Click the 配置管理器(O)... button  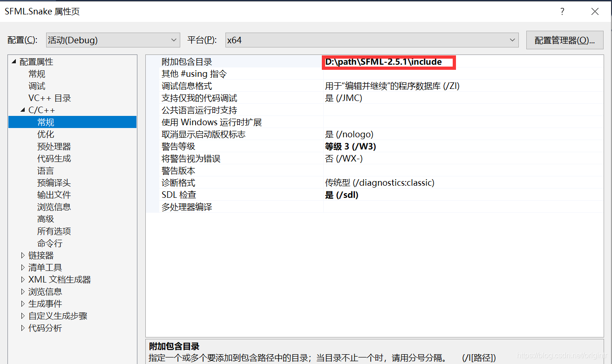tap(564, 40)
